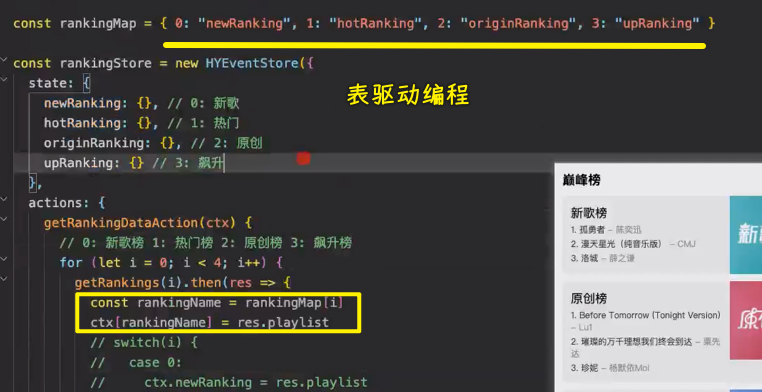Fold the actions block chevron
Screen dimensions: 762x392
4,199
